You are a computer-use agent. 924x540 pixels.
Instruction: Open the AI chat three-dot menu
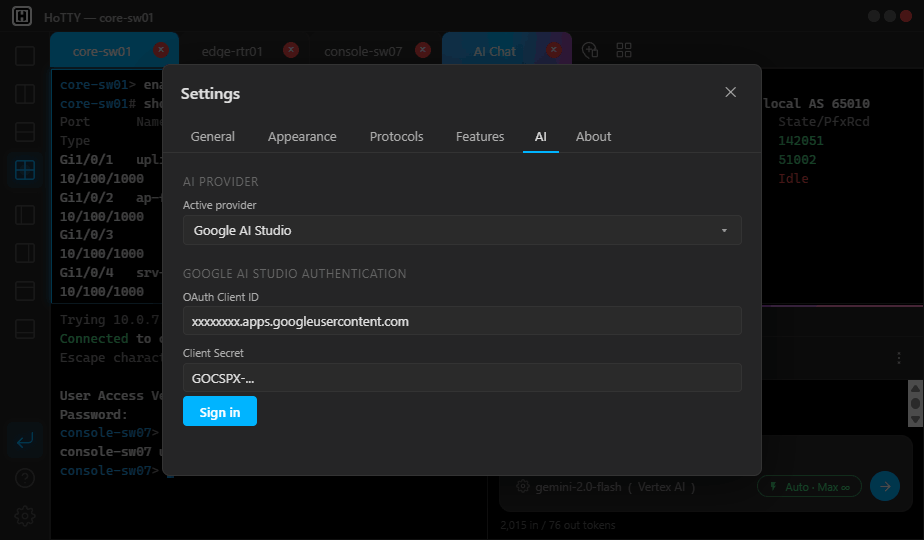point(898,358)
